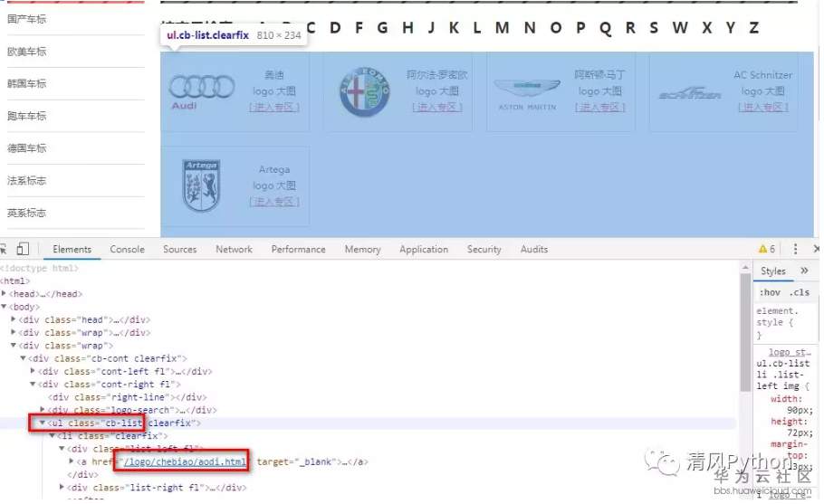The width and height of the screenshot is (824, 504).
Task: Toggle the device toolbar icon
Action: click(23, 249)
